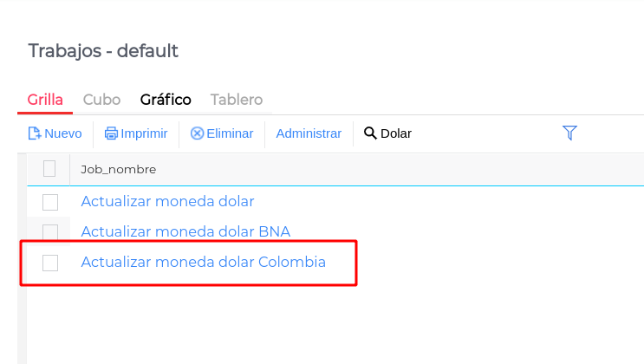Go to the Tablero tab
Viewport: 644px width, 364px height.
[236, 100]
